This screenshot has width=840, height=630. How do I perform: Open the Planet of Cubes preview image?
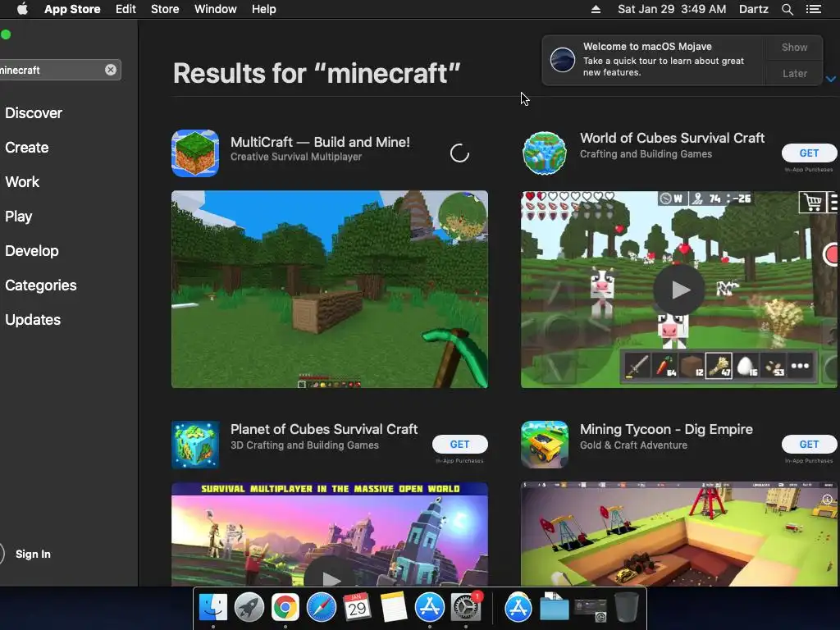click(330, 534)
